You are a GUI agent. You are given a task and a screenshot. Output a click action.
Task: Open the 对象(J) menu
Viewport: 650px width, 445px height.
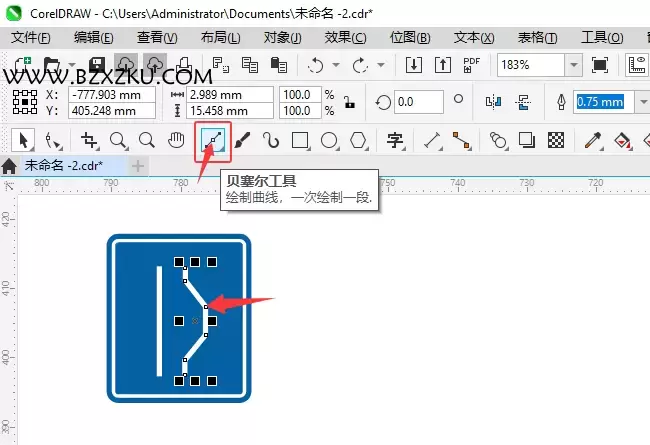[x=283, y=38]
